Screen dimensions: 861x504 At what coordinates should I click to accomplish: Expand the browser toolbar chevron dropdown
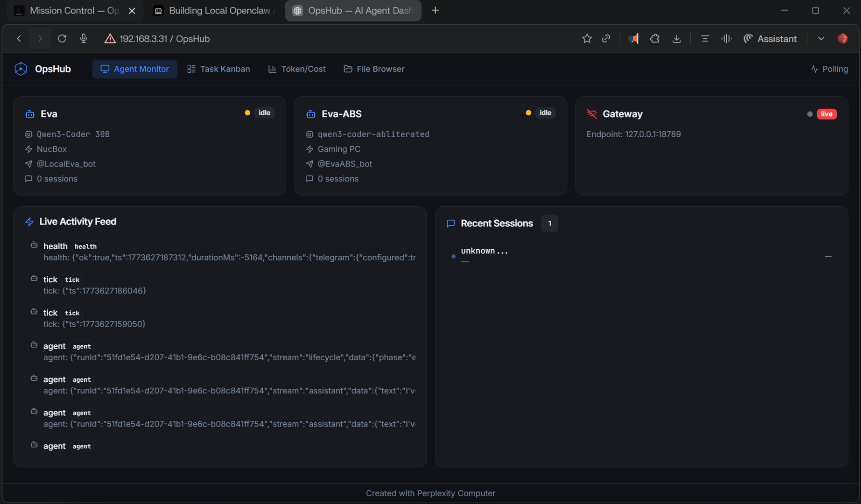[821, 38]
